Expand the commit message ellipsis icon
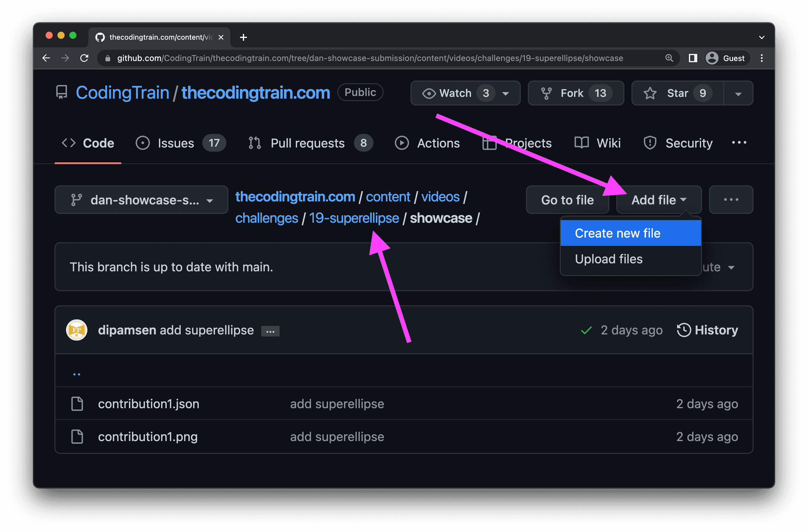 270,330
